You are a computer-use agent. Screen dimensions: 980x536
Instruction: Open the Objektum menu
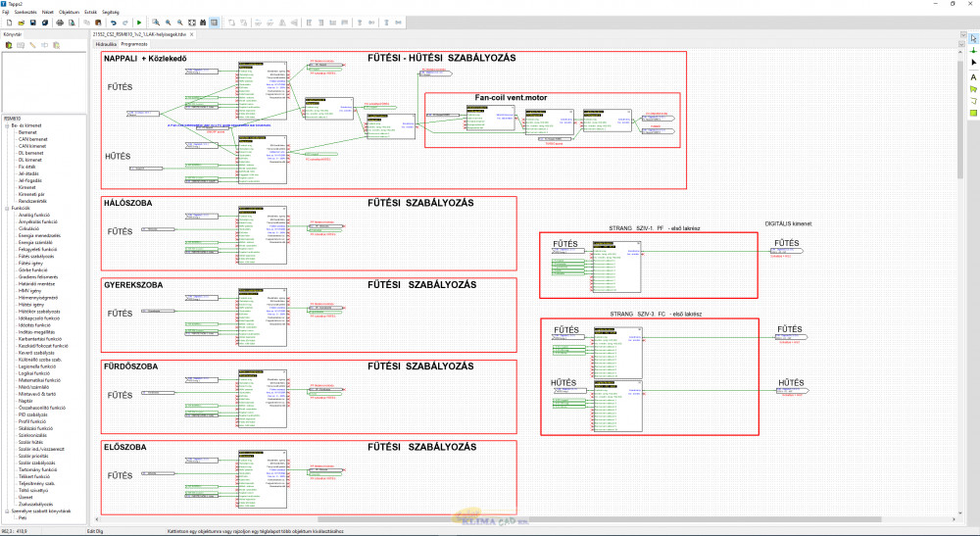tap(69, 12)
